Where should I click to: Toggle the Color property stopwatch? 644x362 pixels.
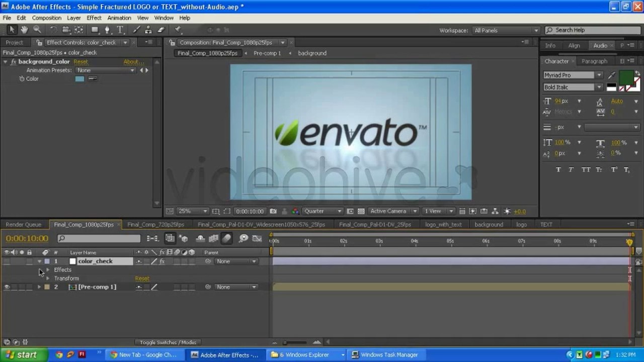(22, 79)
